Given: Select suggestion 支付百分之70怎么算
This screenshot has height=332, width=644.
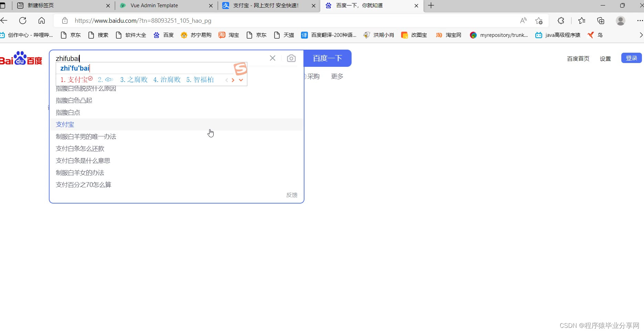Looking at the screenshot, I should 176,185.
